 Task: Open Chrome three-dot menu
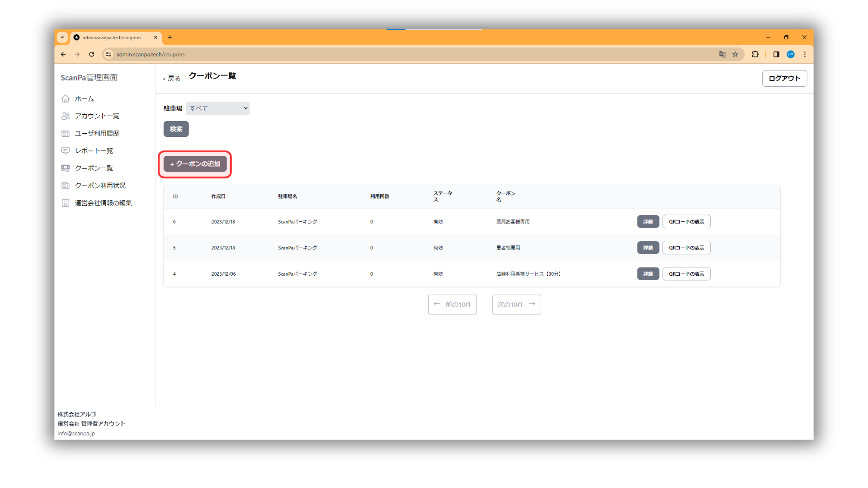[805, 54]
